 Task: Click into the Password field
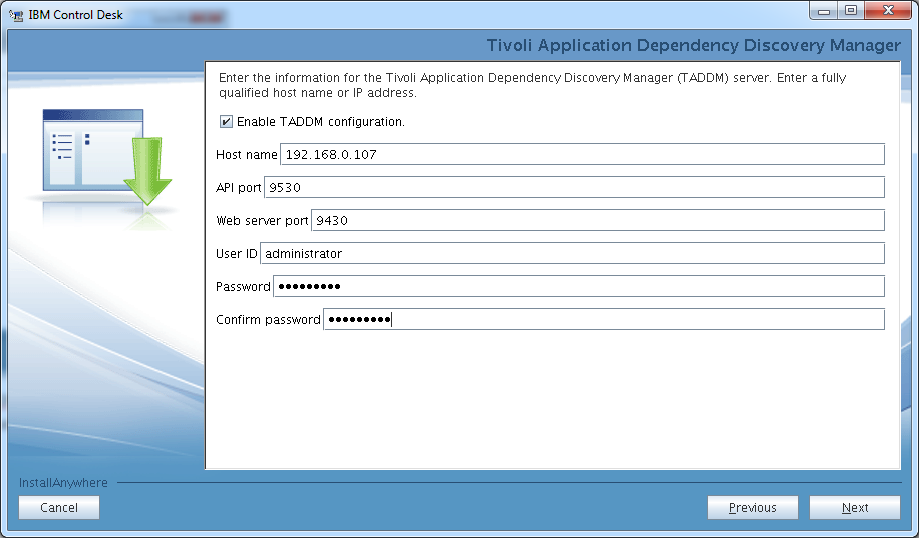pyautogui.click(x=578, y=286)
